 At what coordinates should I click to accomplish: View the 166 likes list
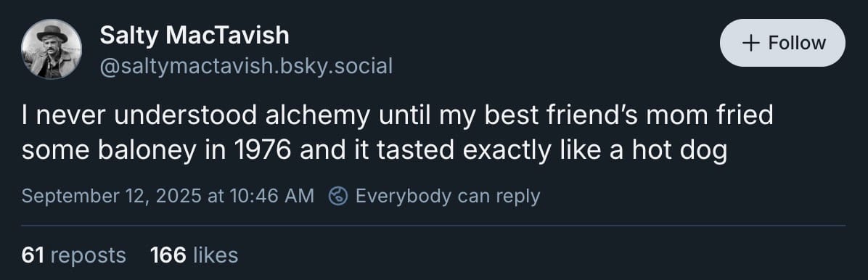click(194, 255)
